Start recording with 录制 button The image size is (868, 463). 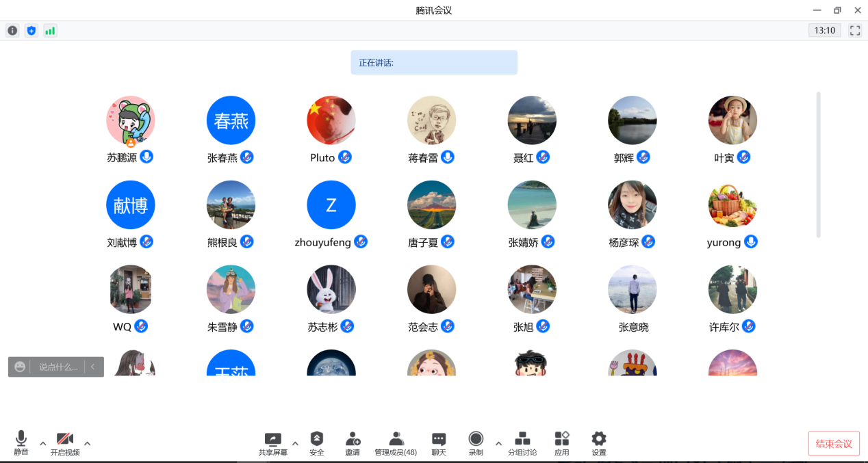[x=476, y=443]
